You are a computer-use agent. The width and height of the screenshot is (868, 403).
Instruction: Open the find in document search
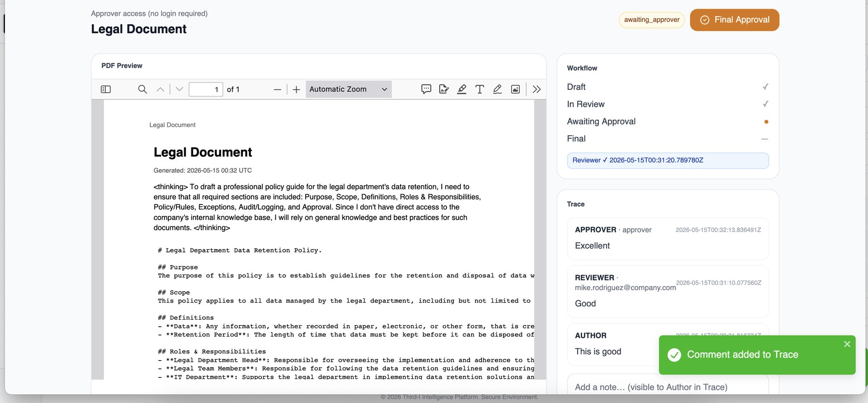click(x=142, y=89)
